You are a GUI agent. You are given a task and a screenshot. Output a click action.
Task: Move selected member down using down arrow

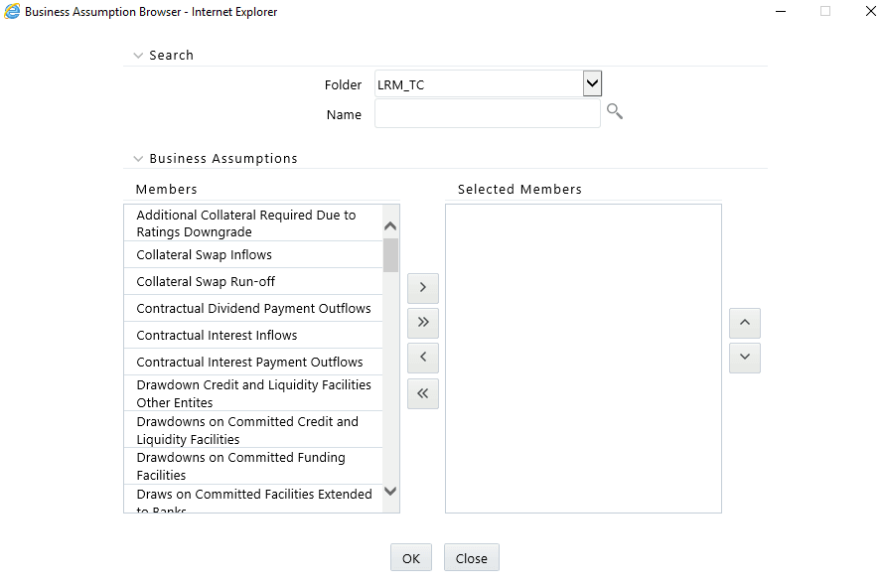[x=744, y=358]
